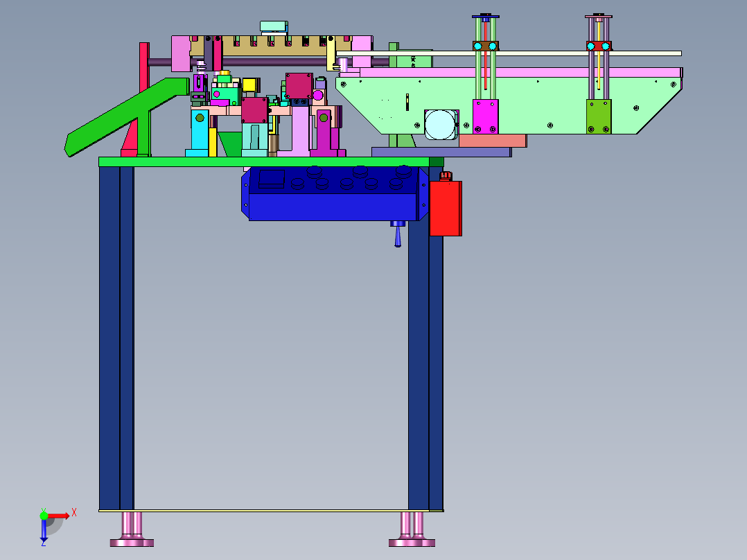Select the thin bottom cross bar between the legs
Image resolution: width=747 pixels, height=560 pixels.
tap(271, 511)
